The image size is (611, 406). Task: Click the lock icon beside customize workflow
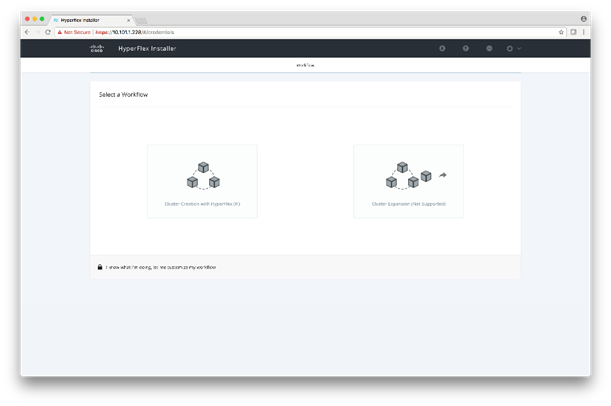point(100,267)
